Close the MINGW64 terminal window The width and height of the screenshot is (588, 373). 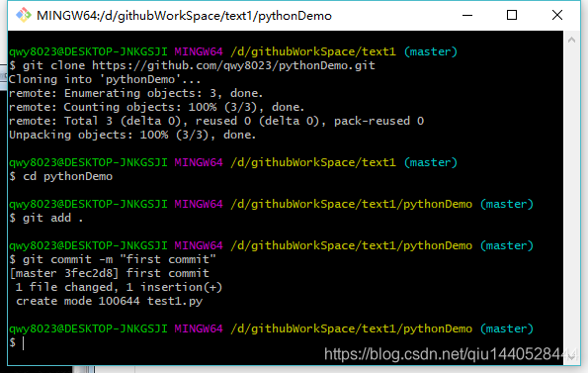pos(557,16)
